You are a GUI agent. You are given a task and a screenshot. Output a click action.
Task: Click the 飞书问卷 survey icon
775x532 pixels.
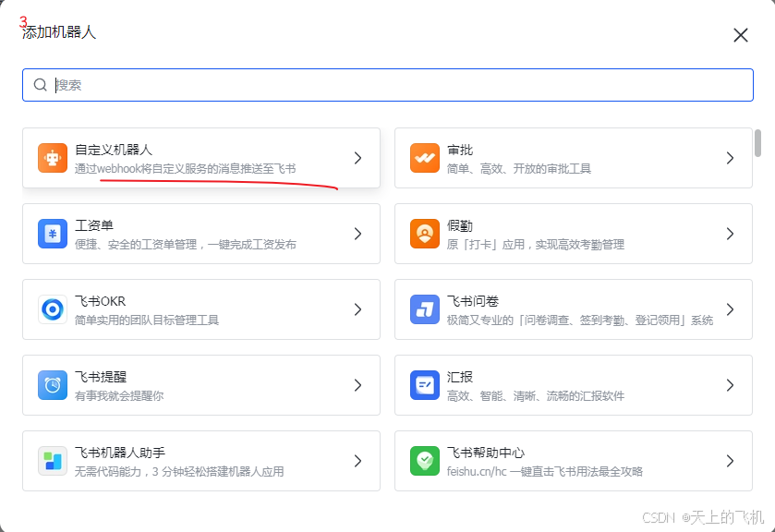pyautogui.click(x=425, y=309)
